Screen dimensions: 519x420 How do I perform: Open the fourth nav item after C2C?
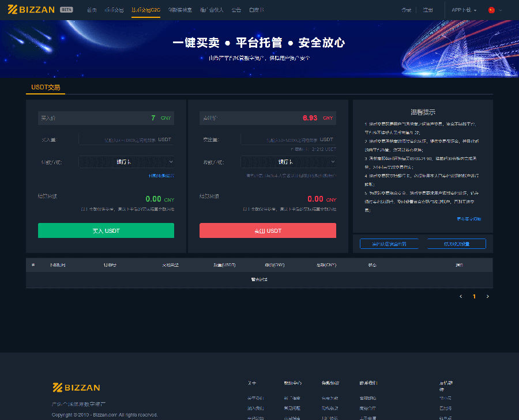pos(180,10)
